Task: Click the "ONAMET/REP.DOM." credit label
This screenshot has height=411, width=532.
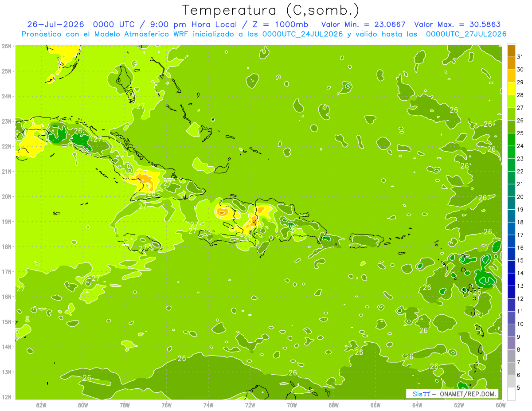Action: pyautogui.click(x=468, y=394)
